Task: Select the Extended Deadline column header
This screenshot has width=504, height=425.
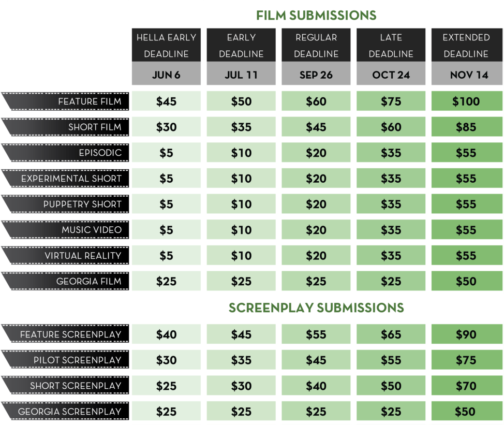Action: 467,45
